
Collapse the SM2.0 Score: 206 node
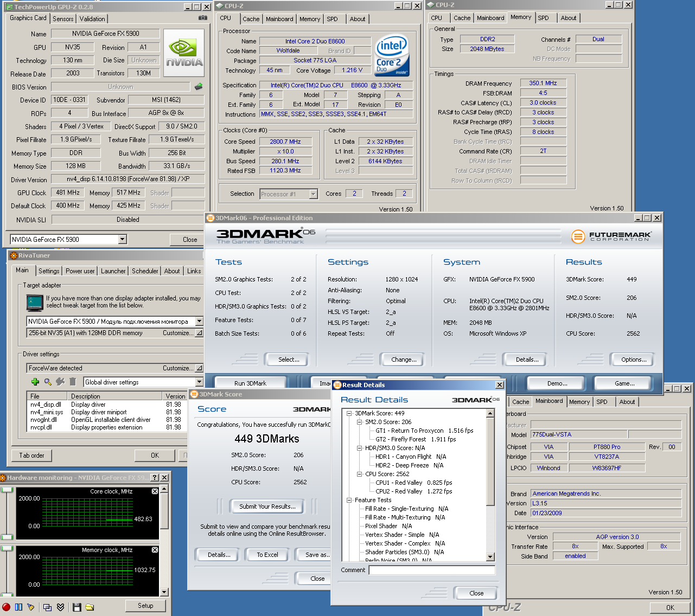[359, 422]
